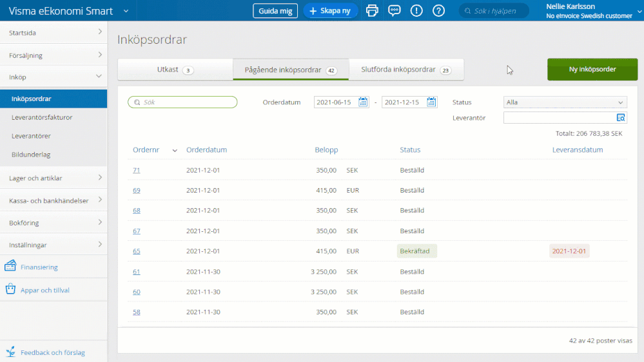Open calendar for end order date
The width and height of the screenshot is (644, 362).
(x=431, y=102)
